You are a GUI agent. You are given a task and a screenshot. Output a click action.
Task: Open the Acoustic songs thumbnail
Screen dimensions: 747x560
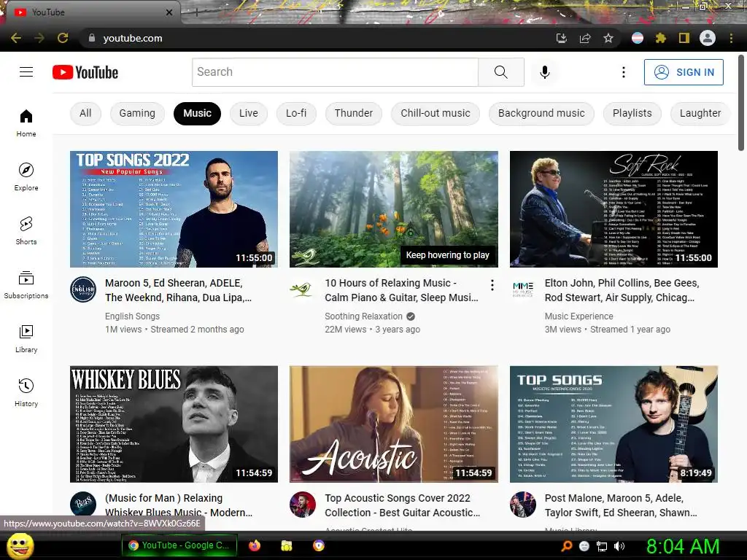click(x=394, y=424)
